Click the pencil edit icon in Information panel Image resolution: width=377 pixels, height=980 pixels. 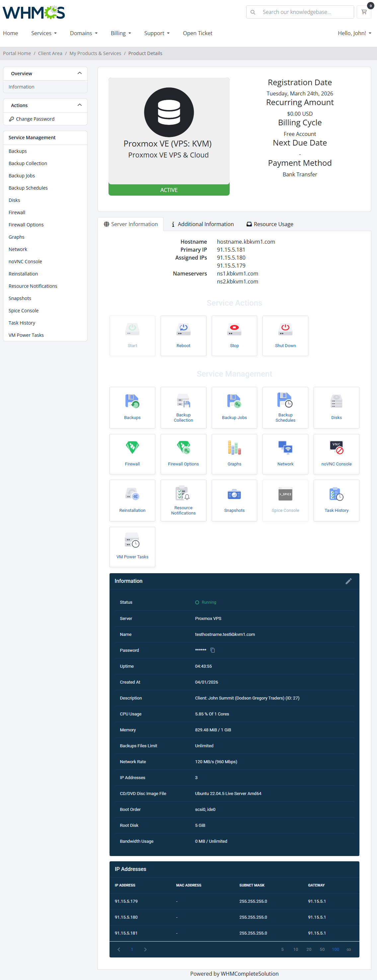click(348, 581)
